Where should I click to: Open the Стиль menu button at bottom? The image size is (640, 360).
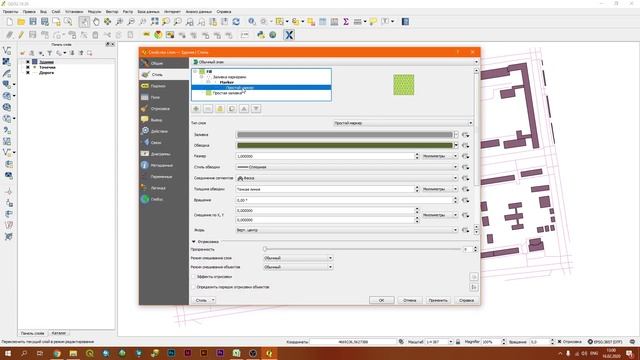click(204, 300)
